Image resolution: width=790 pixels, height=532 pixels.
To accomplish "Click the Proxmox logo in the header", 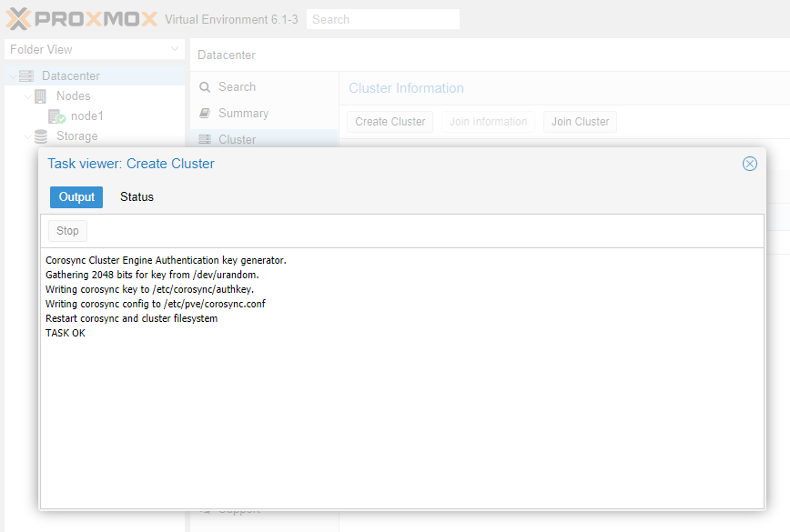I will pyautogui.click(x=82, y=19).
